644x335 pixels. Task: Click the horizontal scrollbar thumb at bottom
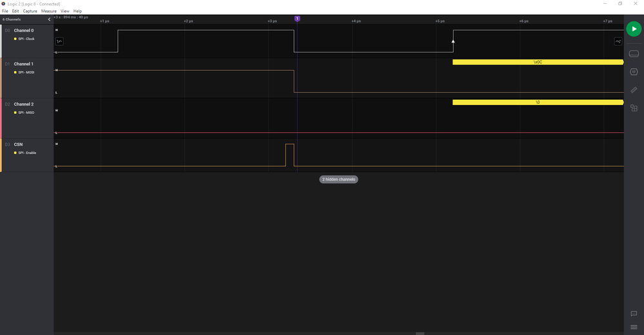(x=420, y=333)
